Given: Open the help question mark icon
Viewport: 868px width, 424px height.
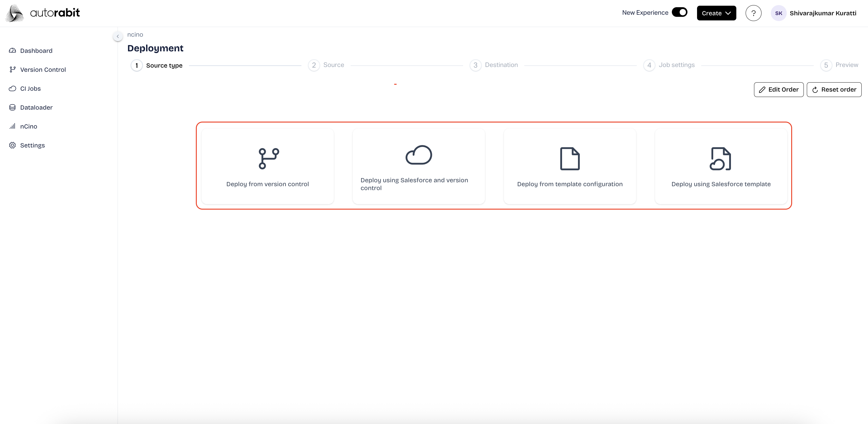Looking at the screenshot, I should [x=753, y=13].
